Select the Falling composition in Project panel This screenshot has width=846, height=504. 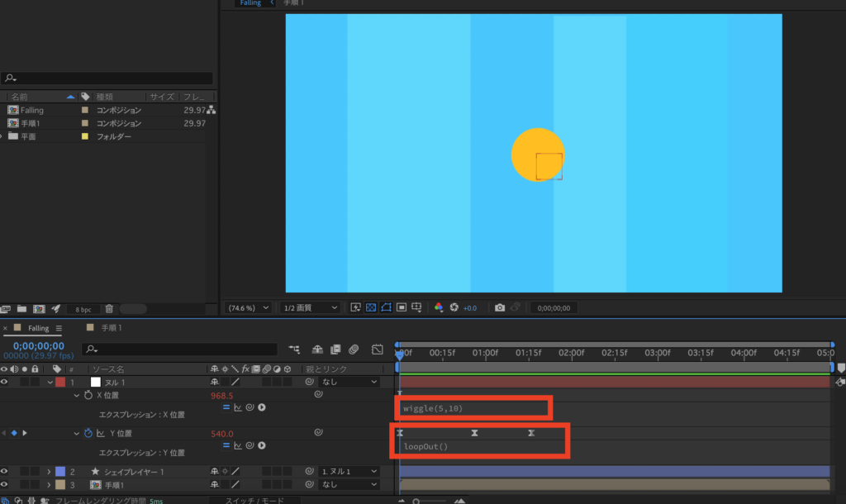pyautogui.click(x=33, y=110)
